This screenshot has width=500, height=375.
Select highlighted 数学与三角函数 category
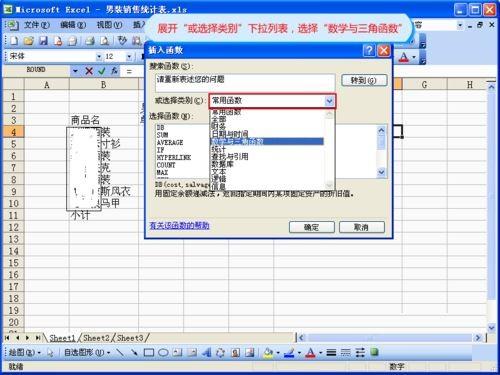267,141
